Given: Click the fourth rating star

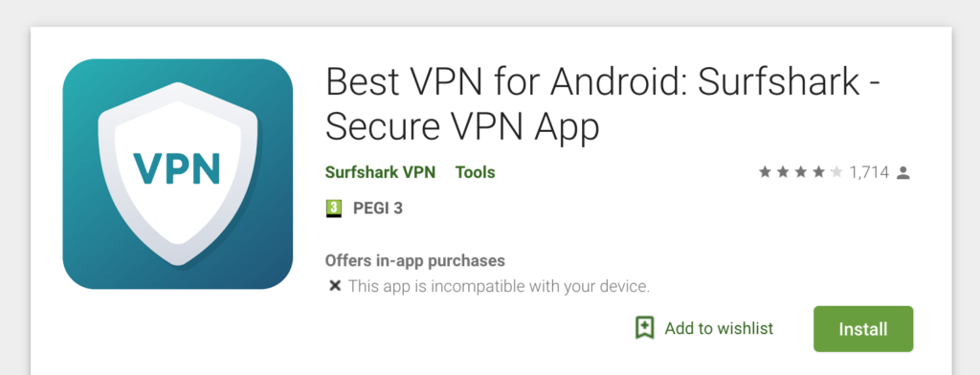Looking at the screenshot, I should pyautogui.click(x=818, y=172).
